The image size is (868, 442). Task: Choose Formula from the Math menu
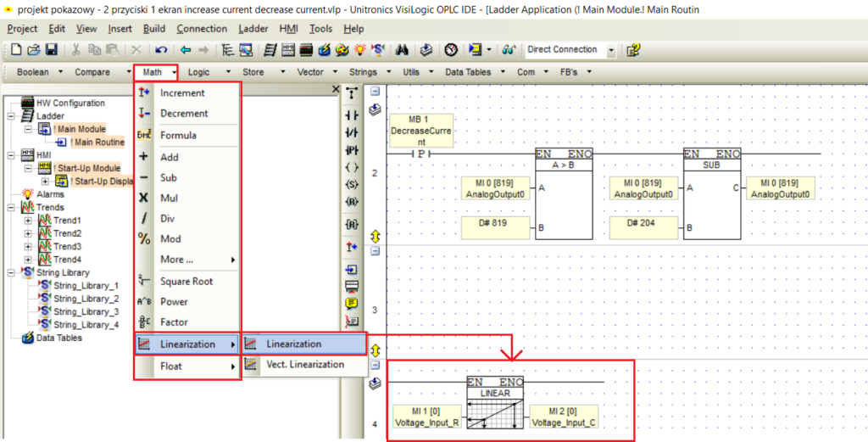point(187,135)
